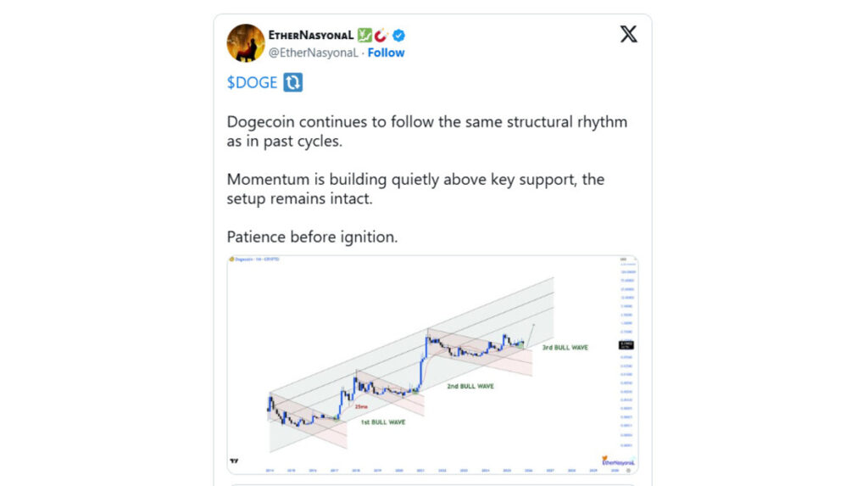This screenshot has height=486, width=868.
Task: Click the "2nd BULL WAVE" chart label
Action: [x=470, y=386]
